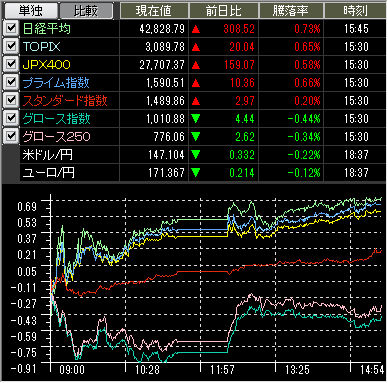Click the percentage -0.22%
Image resolution: width=388 pixels, height=383 pixels.
pos(304,155)
